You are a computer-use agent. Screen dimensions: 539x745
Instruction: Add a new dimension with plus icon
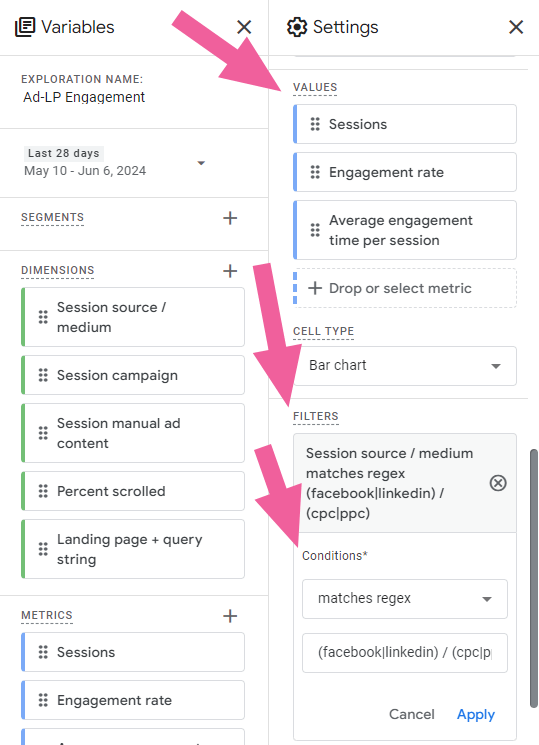(x=230, y=271)
